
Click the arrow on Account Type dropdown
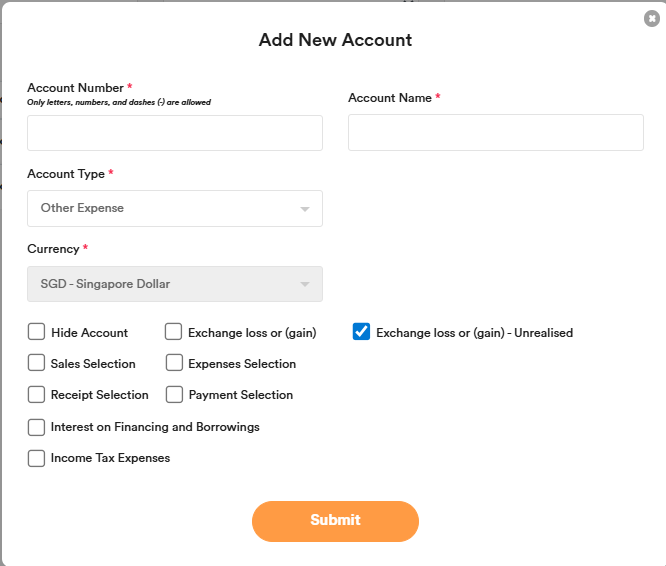click(305, 209)
